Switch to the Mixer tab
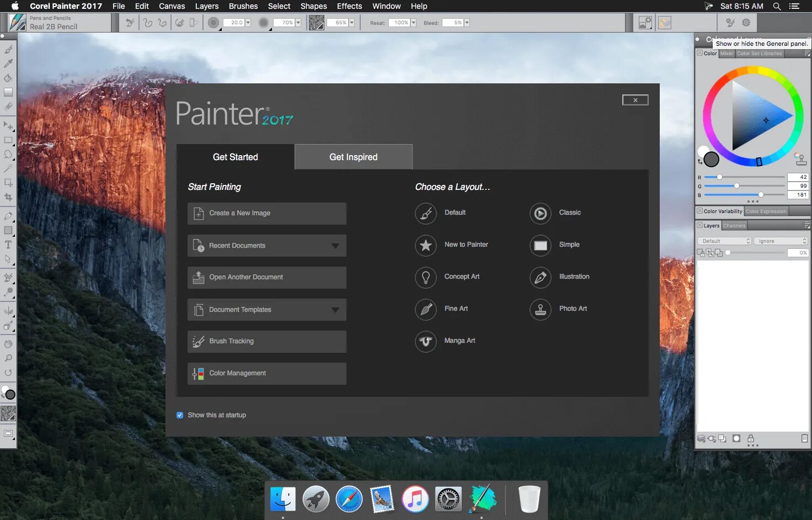The width and height of the screenshot is (812, 520). click(727, 54)
